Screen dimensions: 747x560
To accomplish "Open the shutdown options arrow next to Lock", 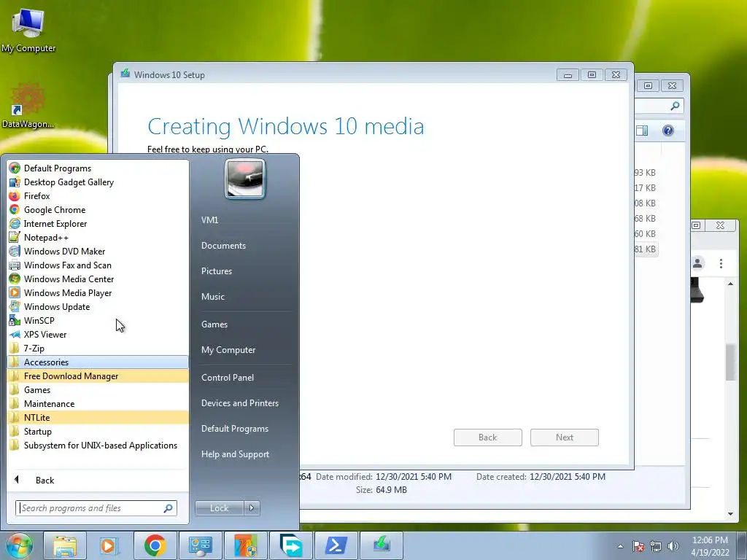I will click(252, 508).
